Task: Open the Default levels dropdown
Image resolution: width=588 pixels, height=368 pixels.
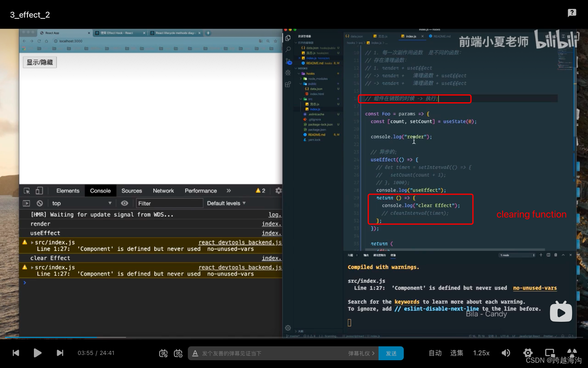Action: pyautogui.click(x=226, y=203)
